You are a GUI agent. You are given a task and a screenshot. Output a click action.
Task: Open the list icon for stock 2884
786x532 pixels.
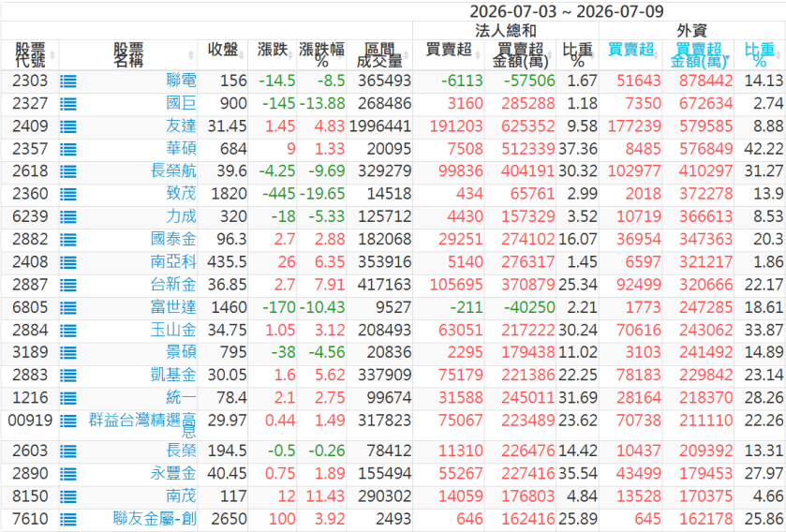68,331
